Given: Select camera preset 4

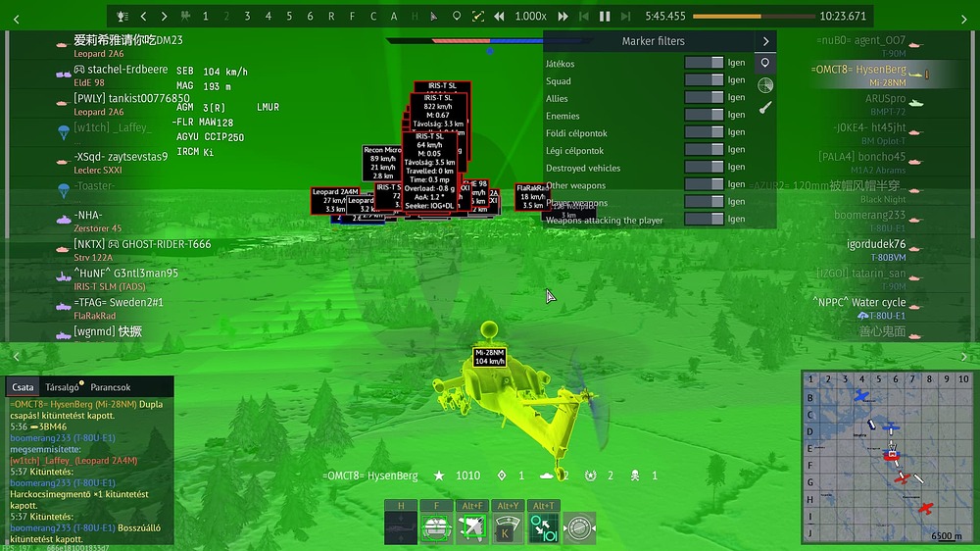Looking at the screenshot, I should click(x=269, y=17).
